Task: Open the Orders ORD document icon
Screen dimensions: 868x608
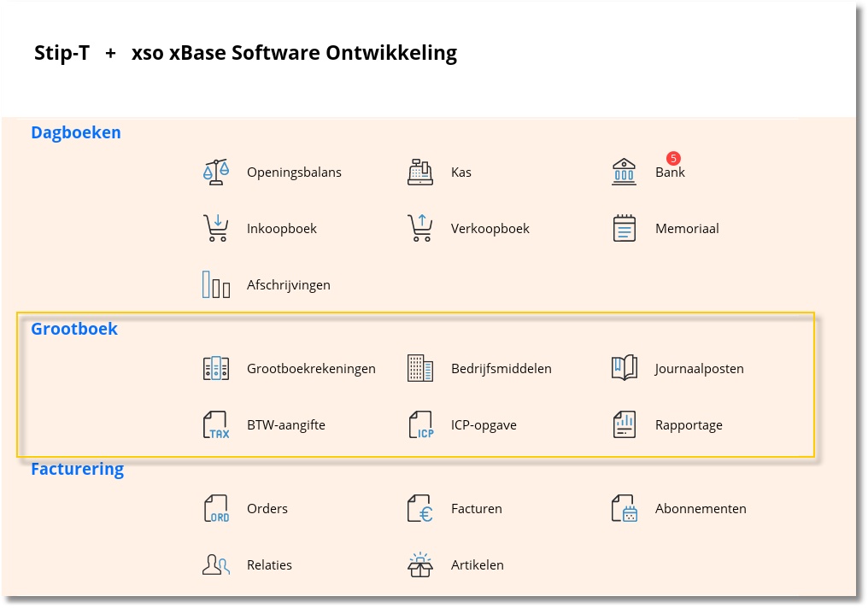Action: (216, 508)
